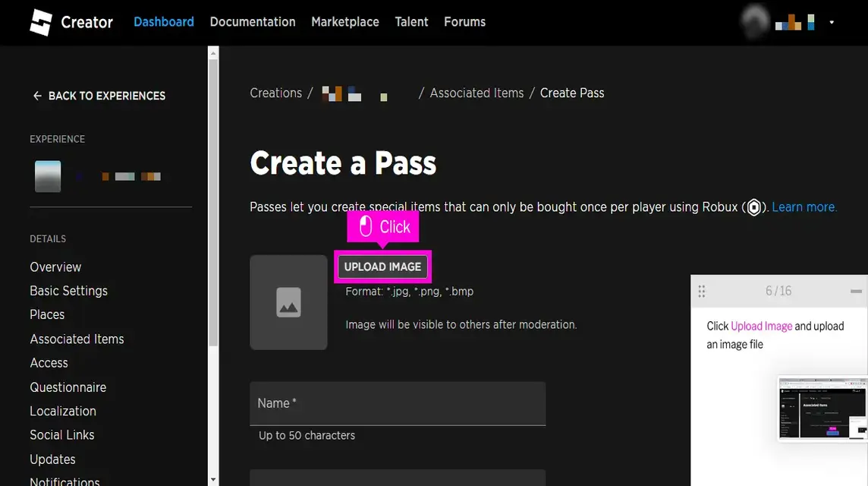Screen dimensions: 868x486
Task: Open the Learn more link
Action: coord(803,207)
